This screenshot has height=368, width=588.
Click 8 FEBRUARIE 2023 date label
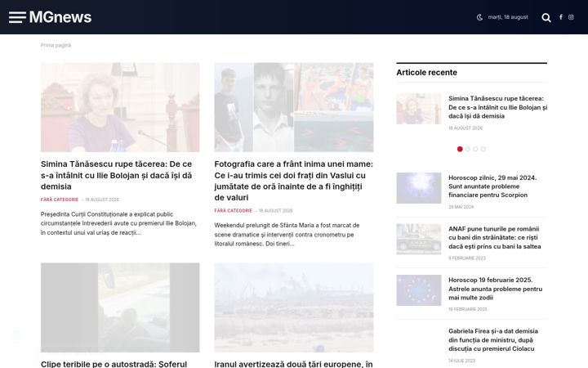tap(467, 258)
